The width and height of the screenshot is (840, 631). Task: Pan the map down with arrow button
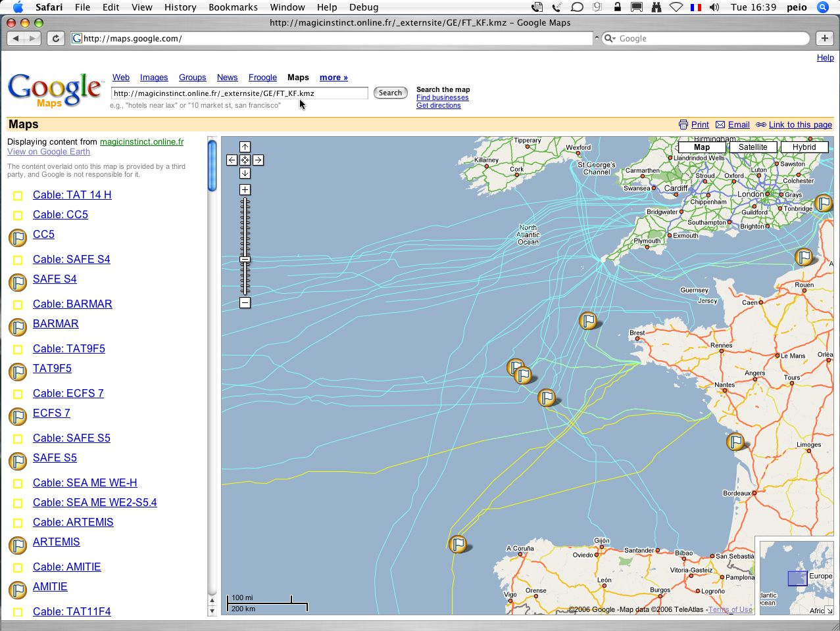[x=245, y=173]
